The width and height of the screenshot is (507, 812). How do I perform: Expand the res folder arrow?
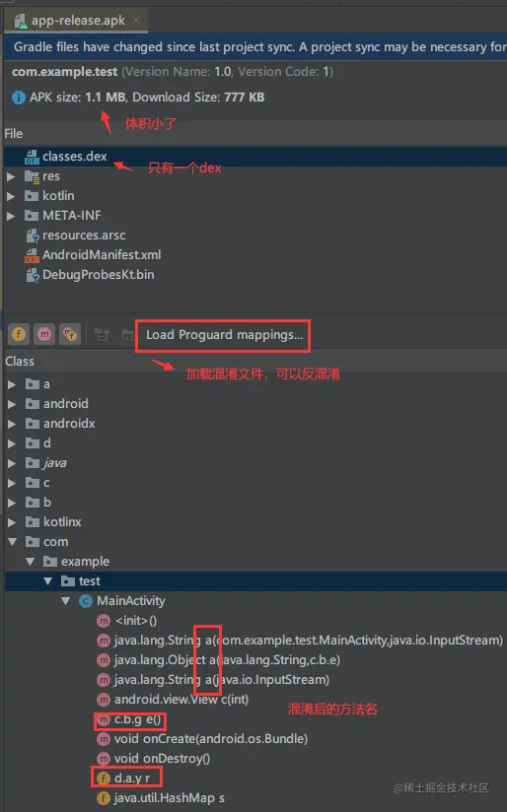pyautogui.click(x=11, y=176)
